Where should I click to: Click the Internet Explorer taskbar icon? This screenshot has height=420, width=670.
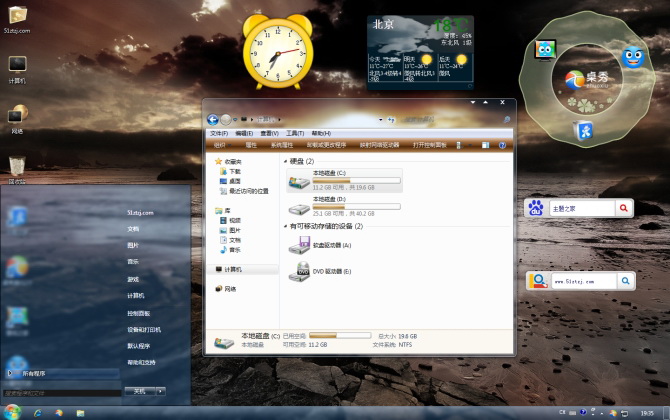38,411
